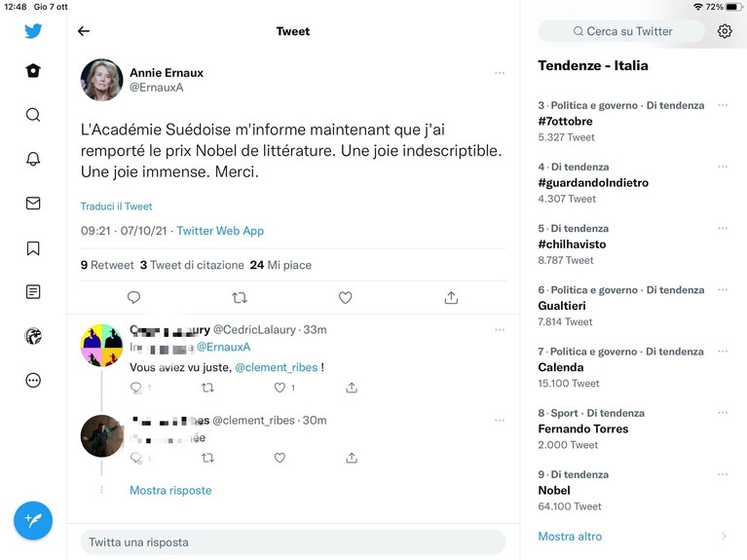Open the Twitter home icon in the sidebar
747x560 pixels.
click(33, 70)
